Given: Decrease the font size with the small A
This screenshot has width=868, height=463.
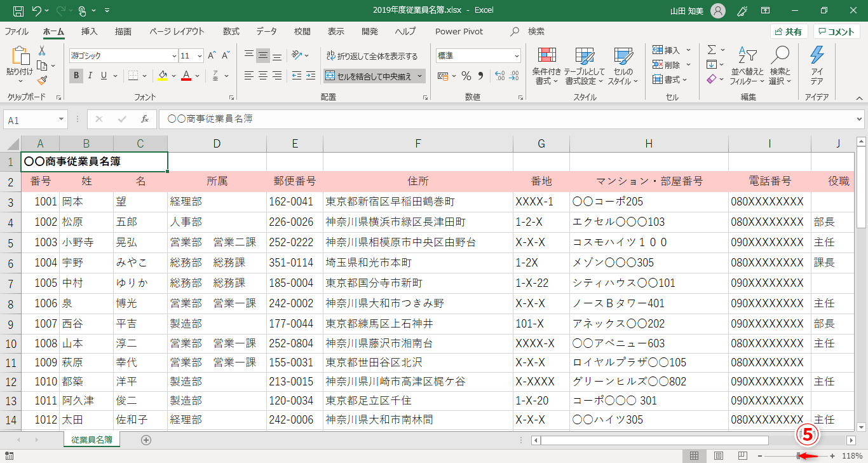Looking at the screenshot, I should click(226, 56).
